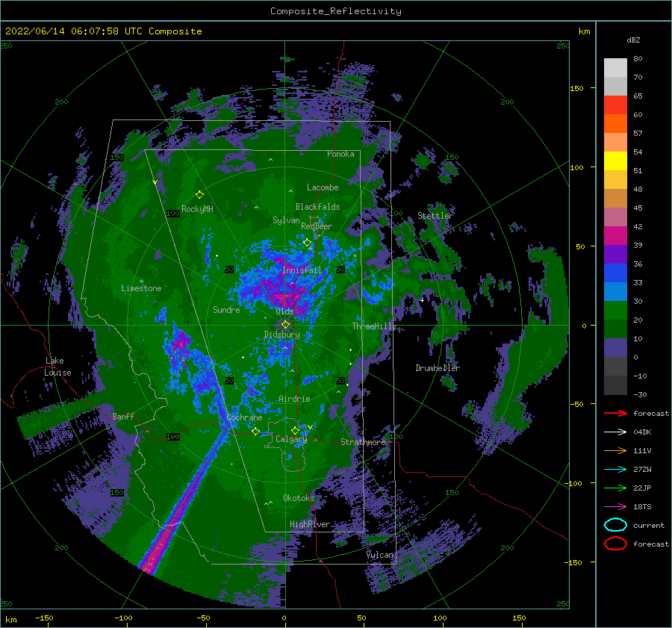Click the magenta swatch between 42 and 39

[x=615, y=236]
